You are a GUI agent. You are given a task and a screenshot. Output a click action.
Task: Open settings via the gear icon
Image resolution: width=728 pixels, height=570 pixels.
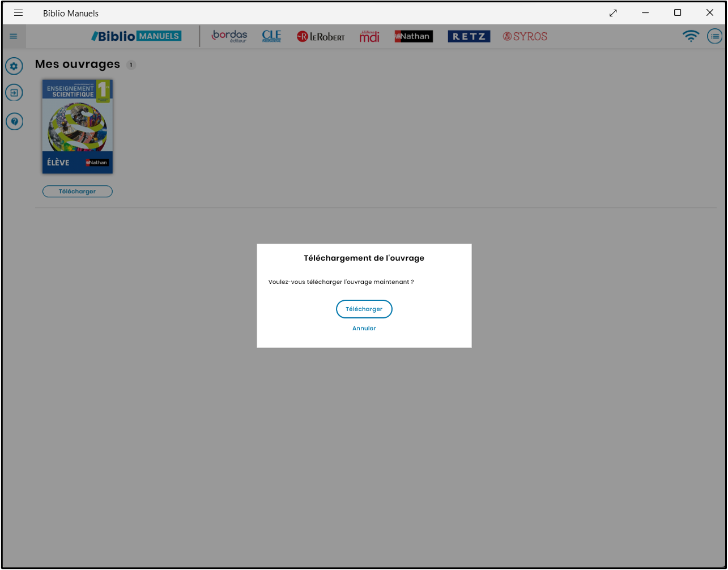tap(14, 66)
